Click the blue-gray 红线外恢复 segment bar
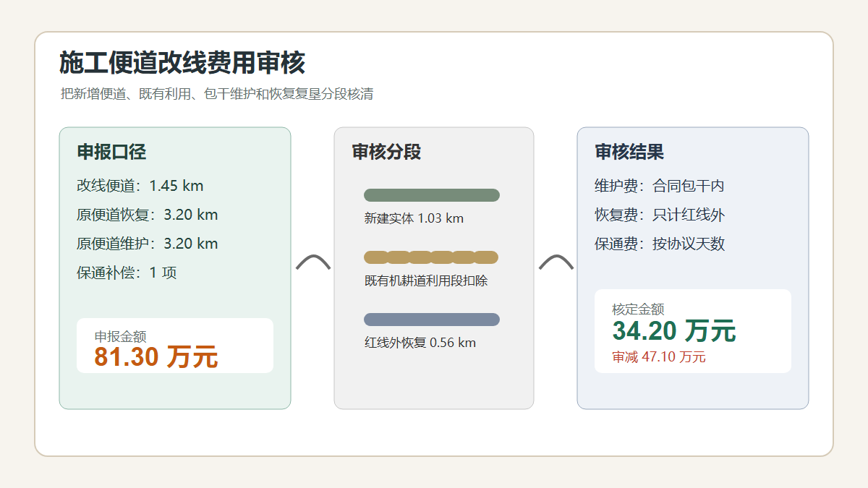This screenshot has width=868, height=488. pyautogui.click(x=432, y=320)
